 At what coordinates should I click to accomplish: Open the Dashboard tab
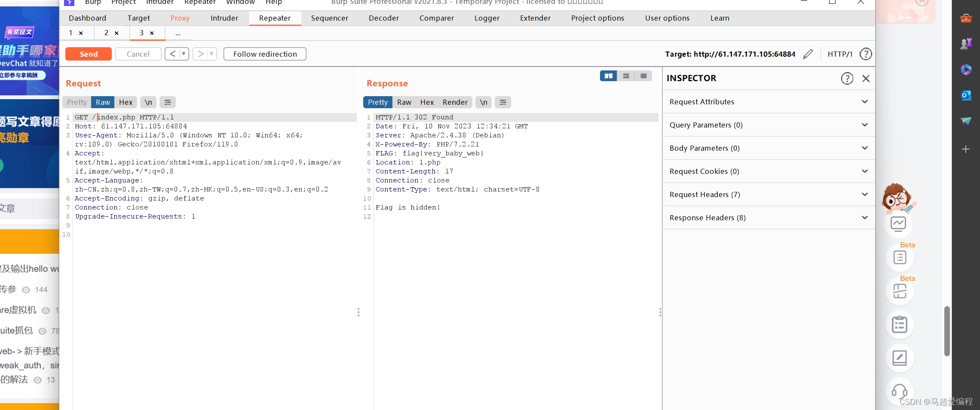87,18
